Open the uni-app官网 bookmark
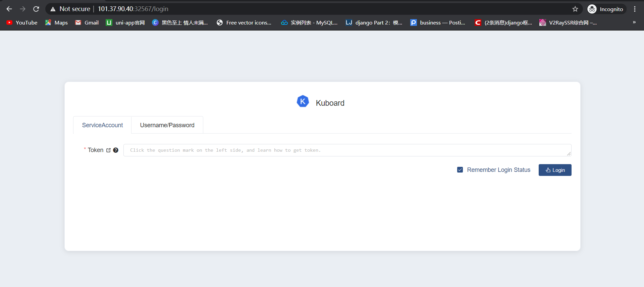644x287 pixels. (x=125, y=22)
